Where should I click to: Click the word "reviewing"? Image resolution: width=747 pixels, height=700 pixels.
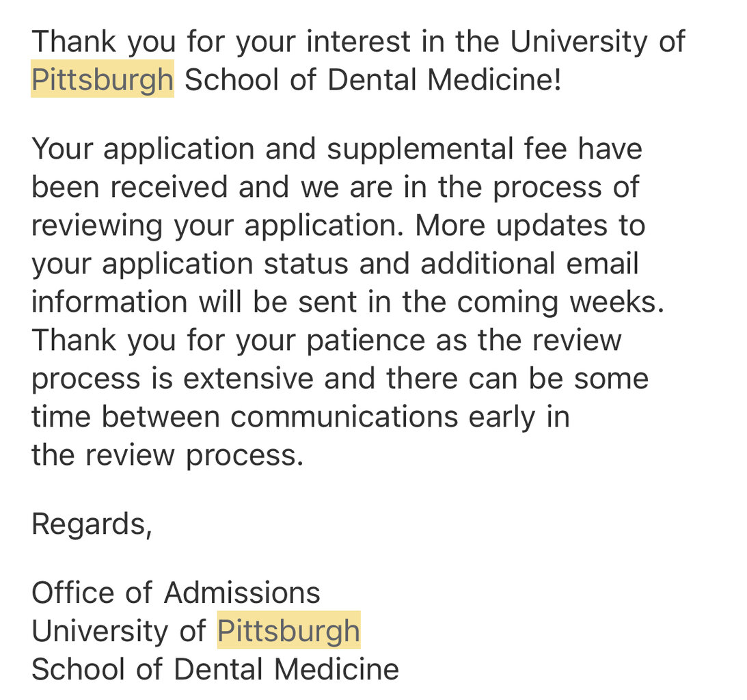point(97,226)
